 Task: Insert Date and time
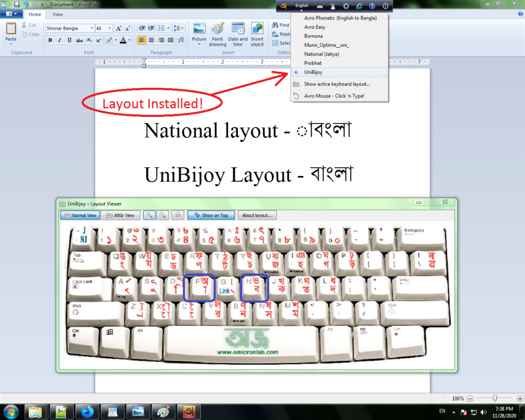(x=238, y=34)
